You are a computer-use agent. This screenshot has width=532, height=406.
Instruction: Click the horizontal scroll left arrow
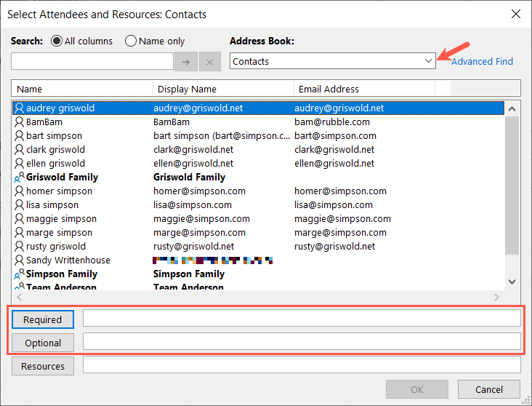click(x=20, y=298)
